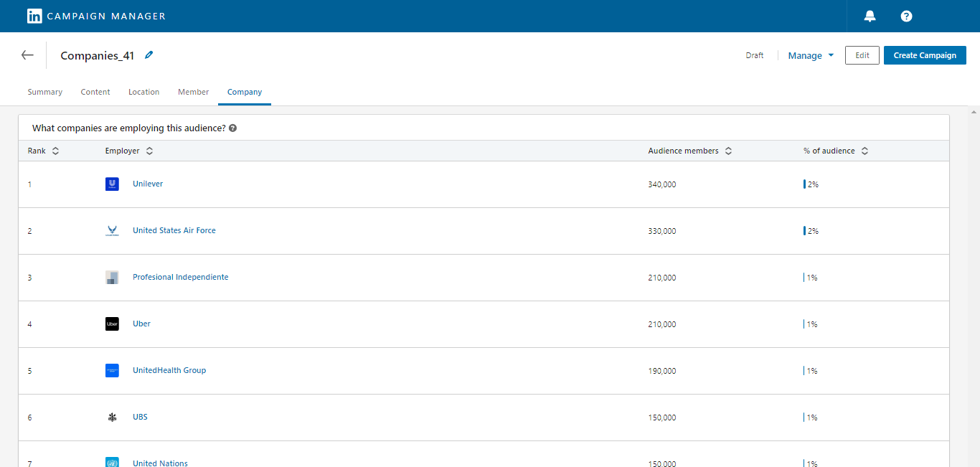This screenshot has height=467, width=980.
Task: Click the Edit button
Action: point(862,55)
